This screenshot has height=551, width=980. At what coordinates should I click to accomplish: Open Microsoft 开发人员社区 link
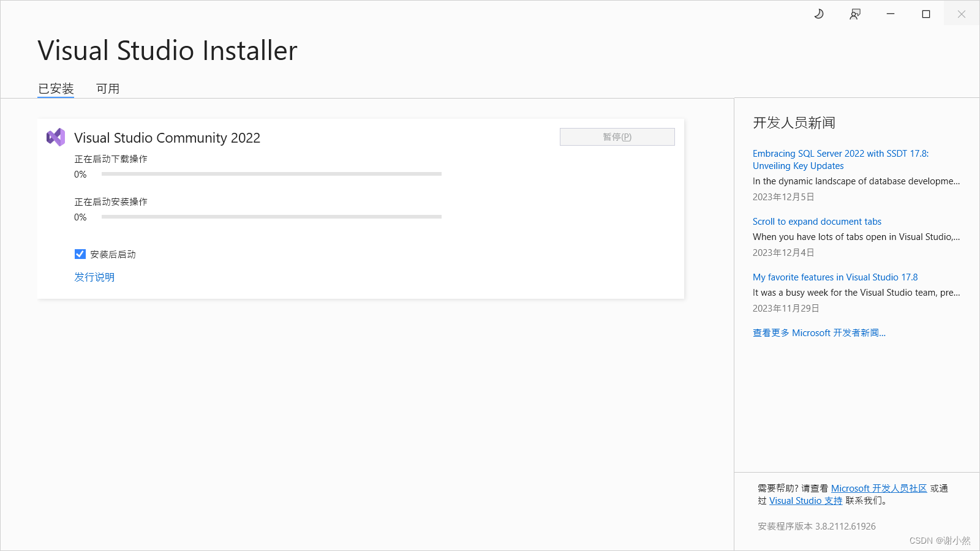pos(879,489)
